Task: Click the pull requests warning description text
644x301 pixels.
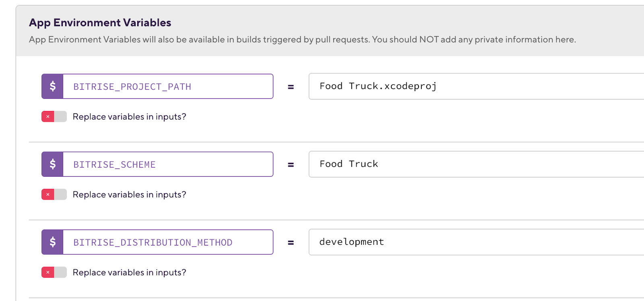Action: (302, 39)
